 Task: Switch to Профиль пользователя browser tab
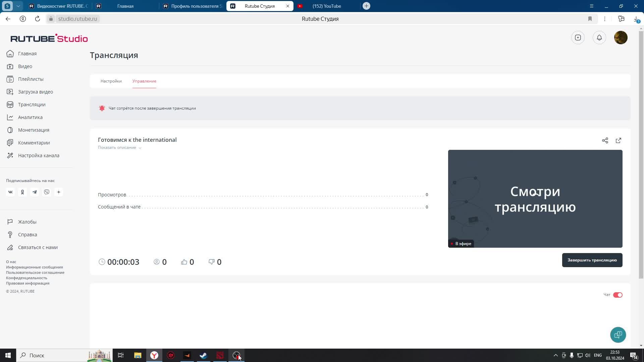[193, 6]
